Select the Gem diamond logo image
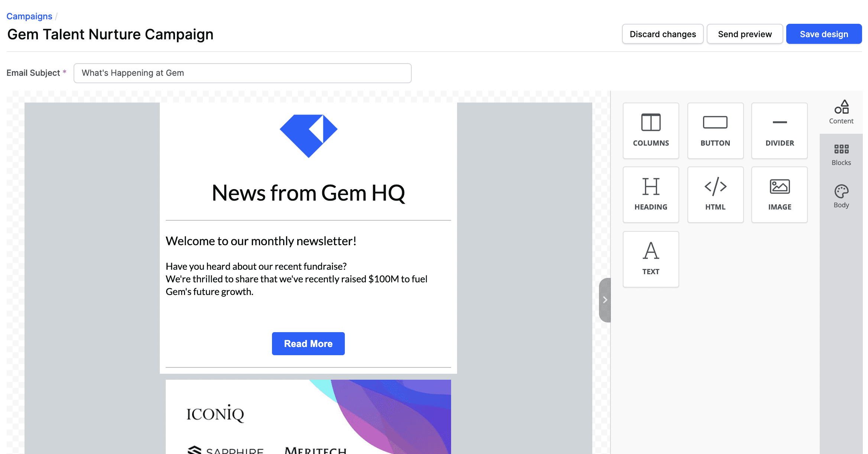This screenshot has height=454, width=868. 308,136
